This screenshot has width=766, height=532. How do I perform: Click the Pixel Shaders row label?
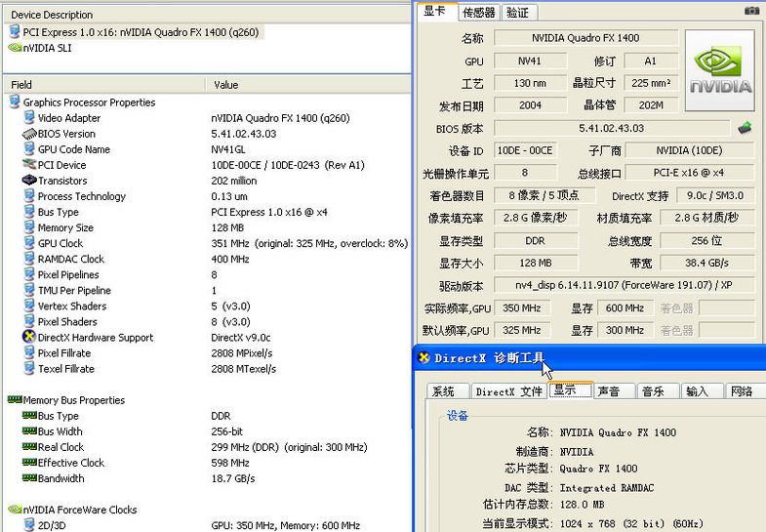tap(67, 322)
